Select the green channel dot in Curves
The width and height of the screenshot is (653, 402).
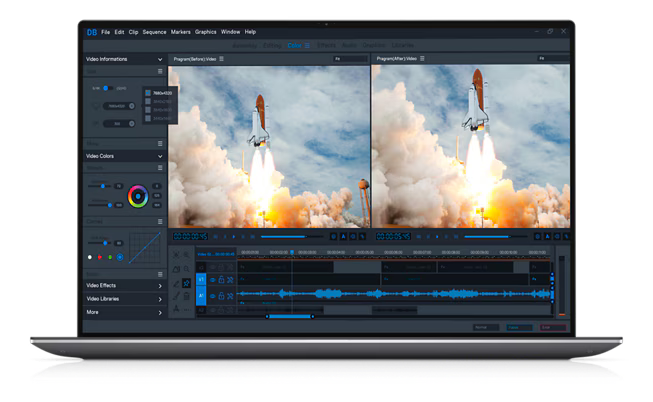pyautogui.click(x=110, y=257)
